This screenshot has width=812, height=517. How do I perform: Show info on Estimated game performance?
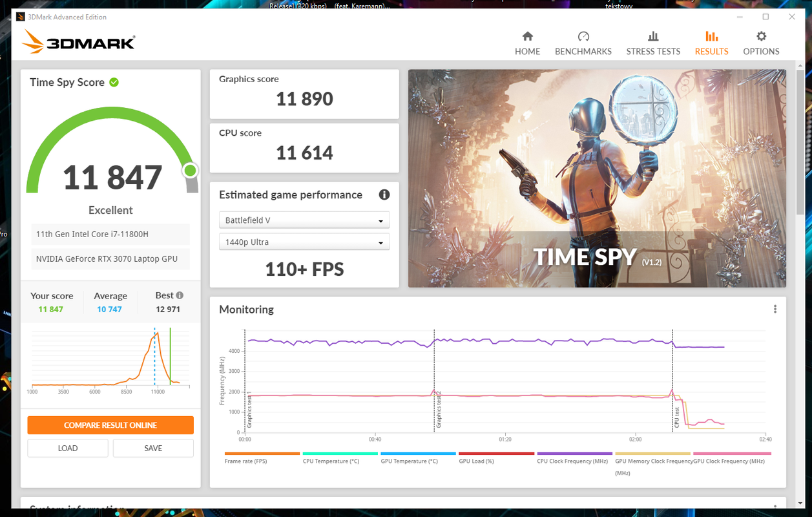coord(384,195)
